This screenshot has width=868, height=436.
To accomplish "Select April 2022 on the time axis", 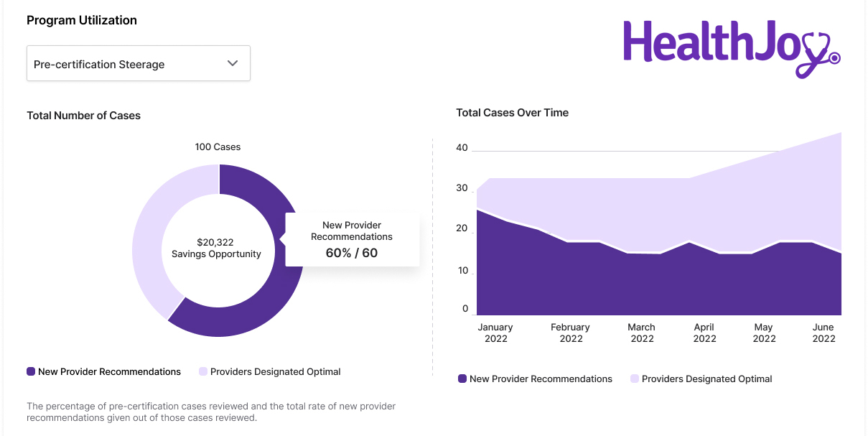I will click(x=704, y=333).
